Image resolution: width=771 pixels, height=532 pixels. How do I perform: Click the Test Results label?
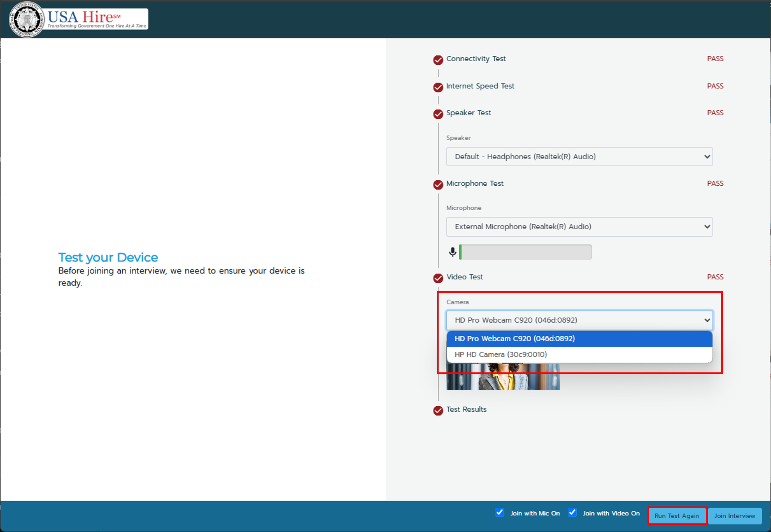(x=466, y=409)
